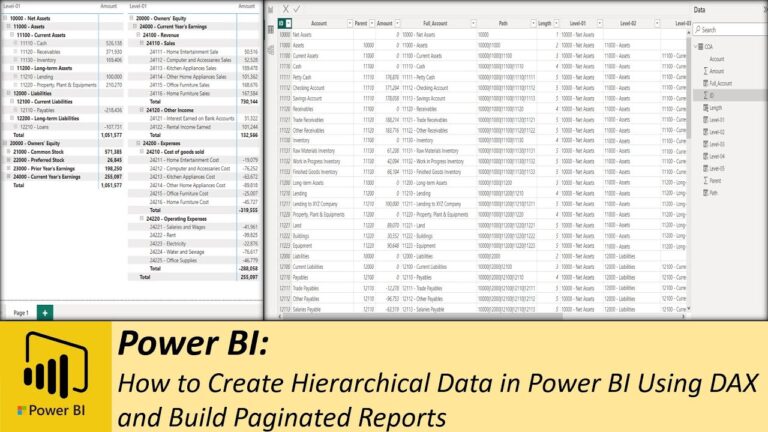Sort by the Path column header
The image size is (768, 432).
503,23
